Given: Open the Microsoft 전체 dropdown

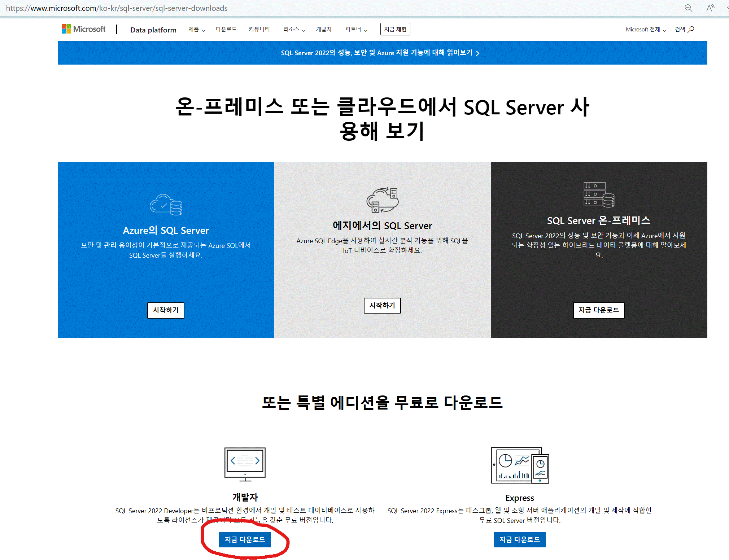Looking at the screenshot, I should 646,29.
